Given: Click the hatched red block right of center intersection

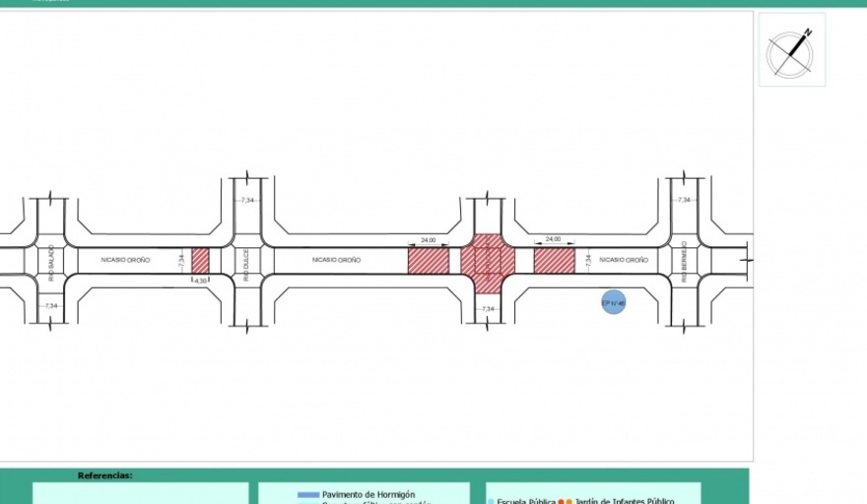Looking at the screenshot, I should point(554,261).
